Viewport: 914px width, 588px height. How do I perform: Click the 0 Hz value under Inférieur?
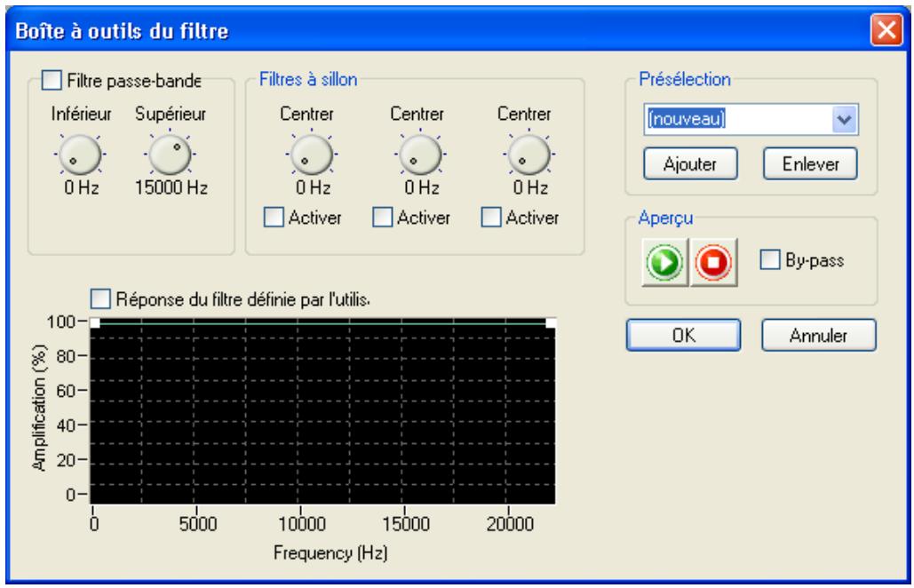pos(81,187)
